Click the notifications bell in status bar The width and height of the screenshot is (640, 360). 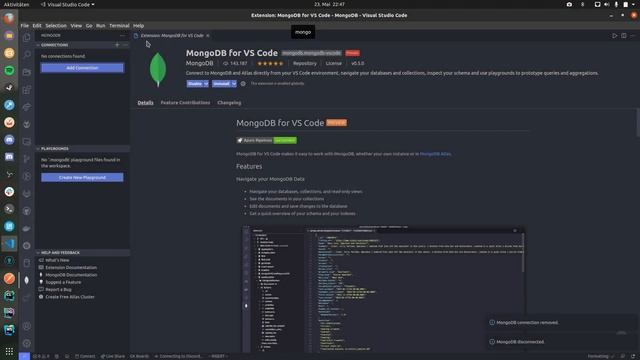coord(633,356)
